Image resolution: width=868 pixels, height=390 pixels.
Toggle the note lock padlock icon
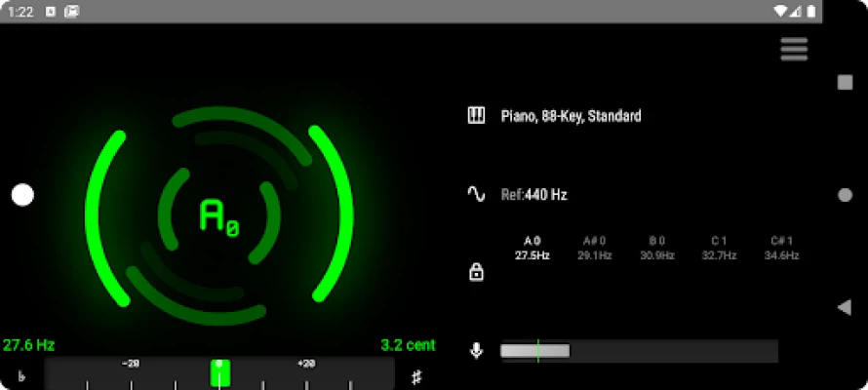(476, 273)
